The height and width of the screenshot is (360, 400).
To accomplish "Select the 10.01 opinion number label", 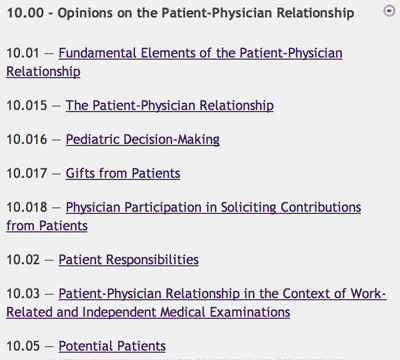I will click(23, 53).
